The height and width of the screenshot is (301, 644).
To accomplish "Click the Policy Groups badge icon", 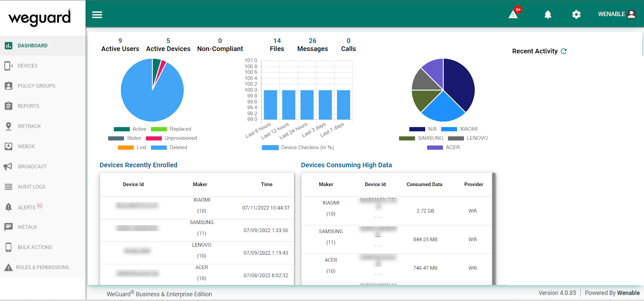I will [8, 86].
